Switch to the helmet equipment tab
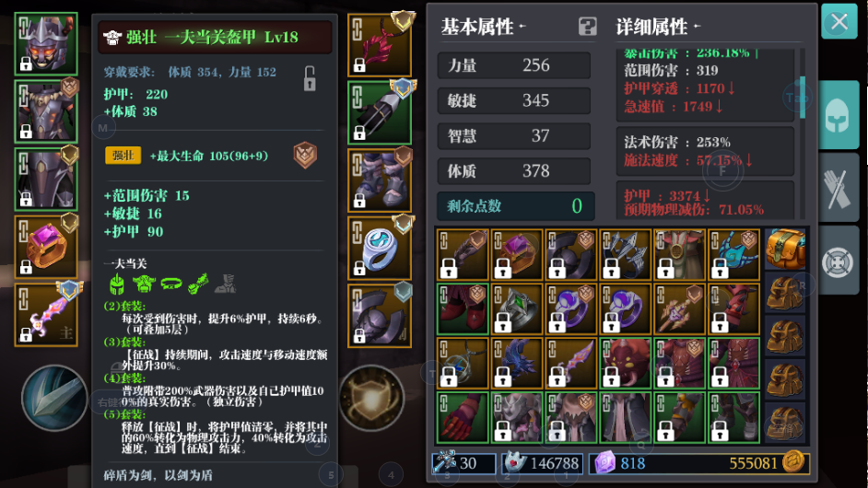Viewport: 868px width, 488px height. (839, 114)
